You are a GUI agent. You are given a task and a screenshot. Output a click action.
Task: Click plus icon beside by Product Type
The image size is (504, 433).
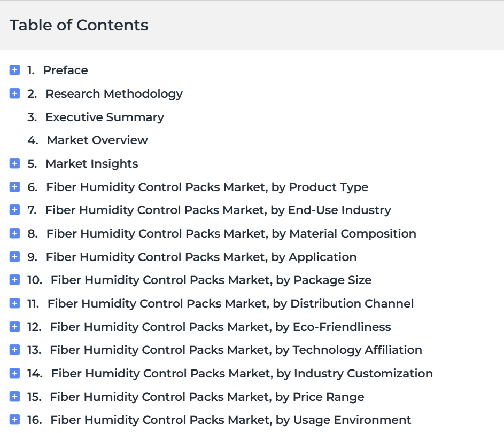click(14, 186)
